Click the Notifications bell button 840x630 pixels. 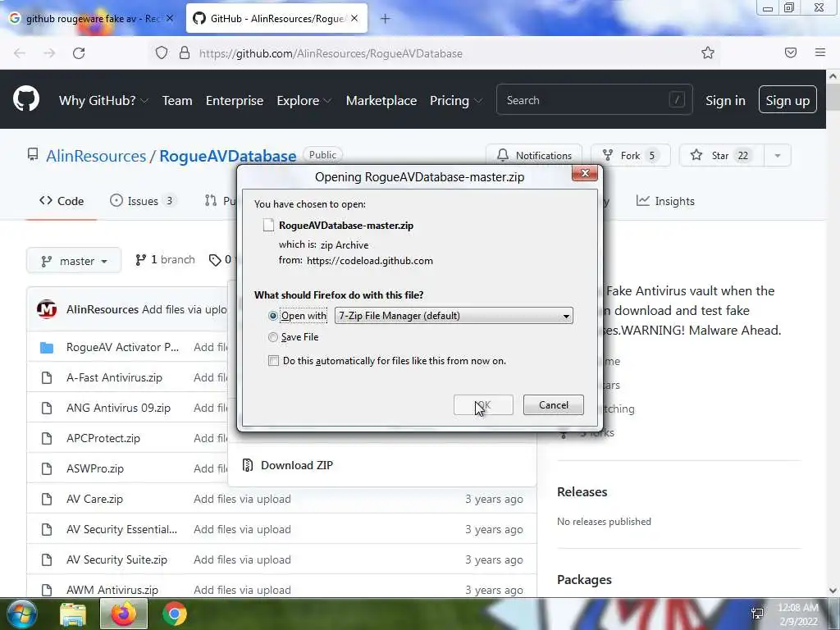(534, 155)
